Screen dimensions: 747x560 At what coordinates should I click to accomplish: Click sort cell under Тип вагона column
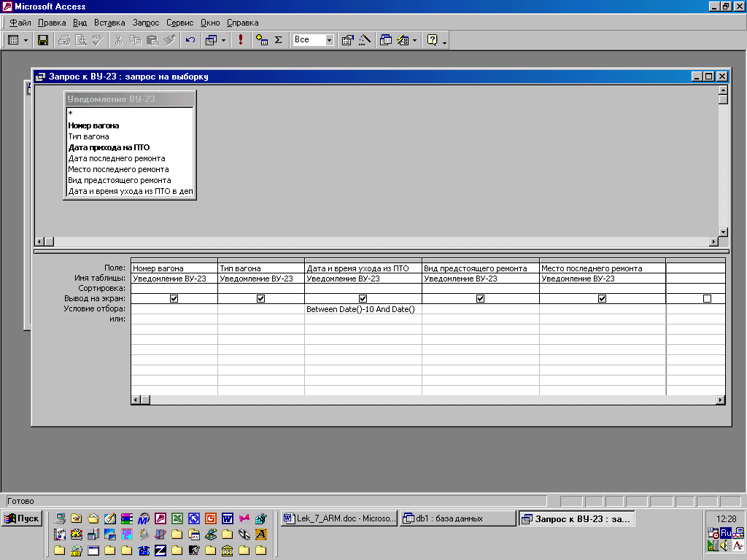260,289
